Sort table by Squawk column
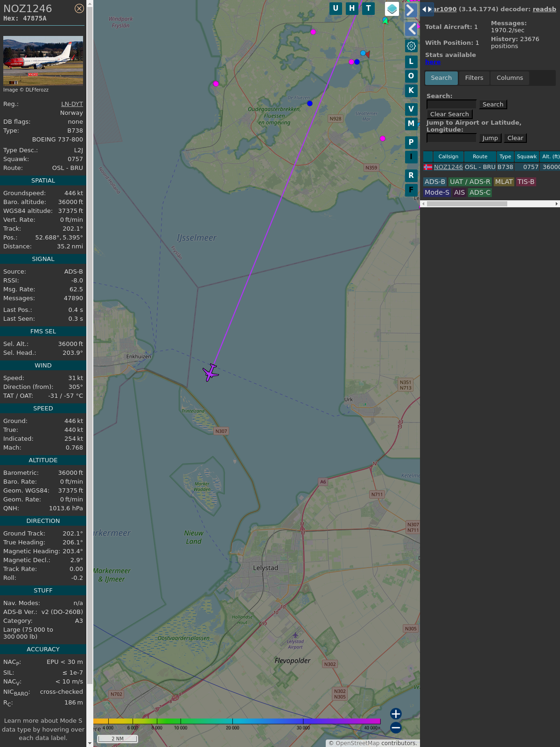This screenshot has height=747, width=560. (x=527, y=157)
